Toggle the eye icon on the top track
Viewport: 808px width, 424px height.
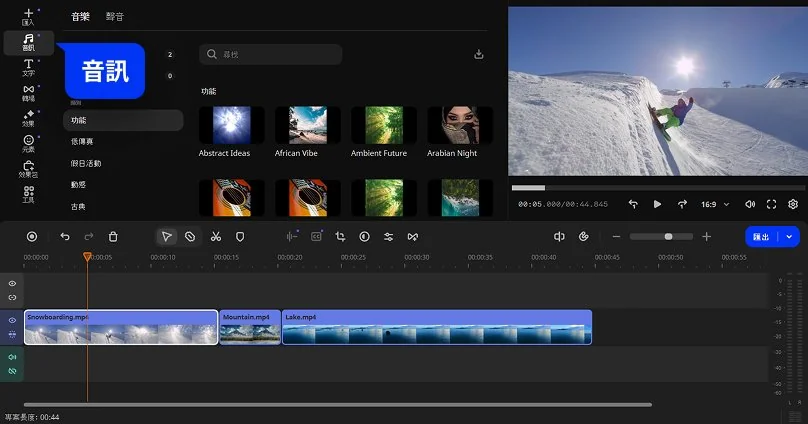click(13, 284)
